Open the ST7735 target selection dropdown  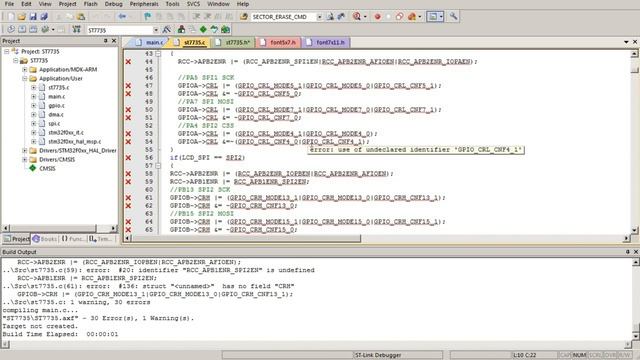156,30
